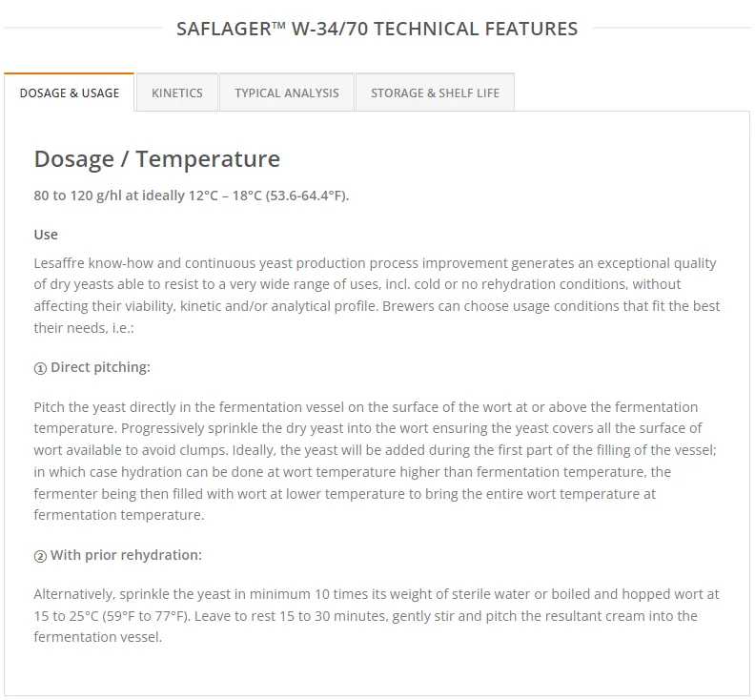
Task: Open the Storage & Shelf Life tab
Action: [435, 93]
